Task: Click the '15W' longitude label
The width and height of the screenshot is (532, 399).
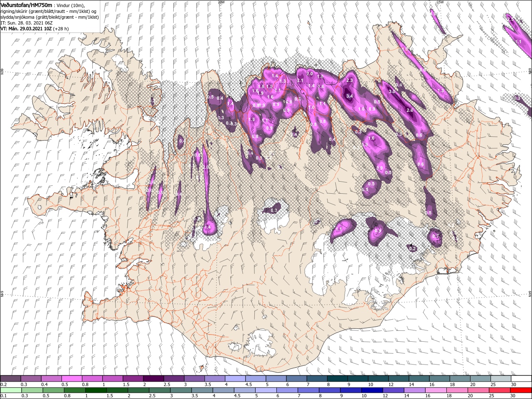Action: coord(440,2)
